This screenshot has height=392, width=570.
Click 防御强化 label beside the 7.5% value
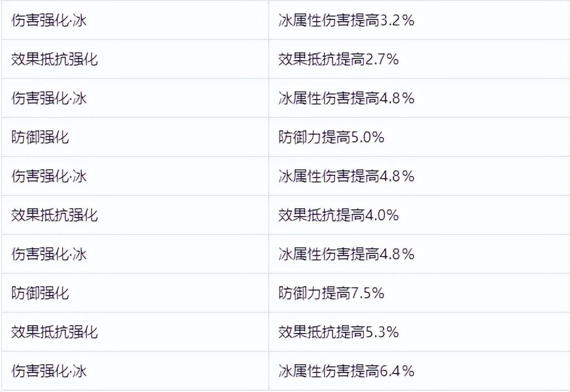click(x=40, y=293)
